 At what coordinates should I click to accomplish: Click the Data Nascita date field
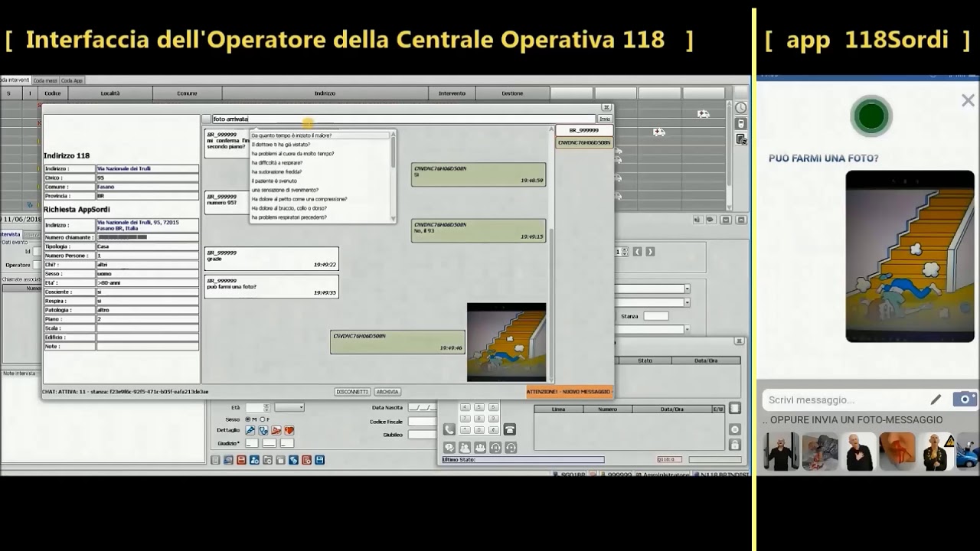(x=422, y=408)
